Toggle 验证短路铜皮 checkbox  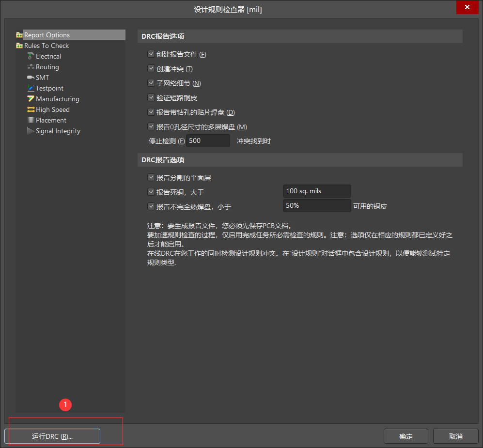(151, 98)
